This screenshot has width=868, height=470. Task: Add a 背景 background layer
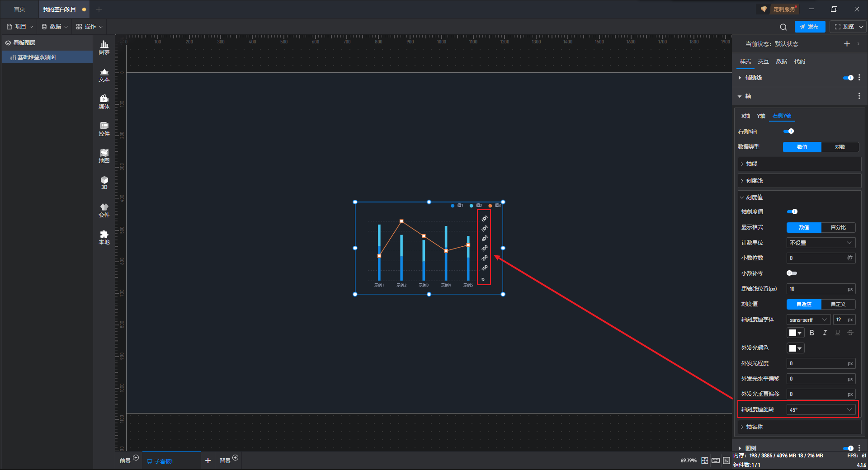coord(235,458)
